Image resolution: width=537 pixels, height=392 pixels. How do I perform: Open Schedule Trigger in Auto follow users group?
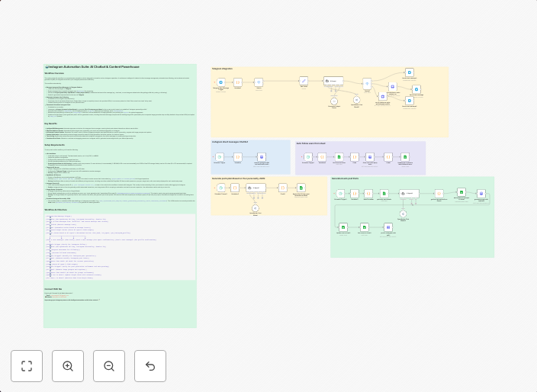(x=308, y=157)
